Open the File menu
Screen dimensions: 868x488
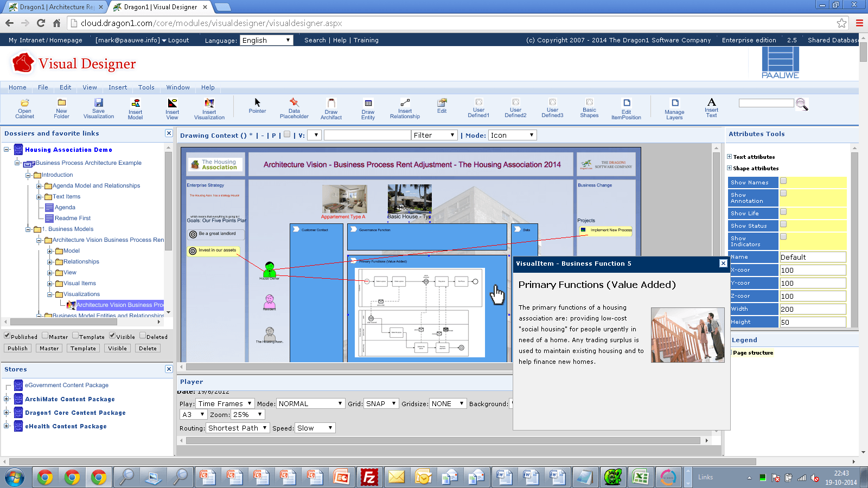(x=43, y=87)
